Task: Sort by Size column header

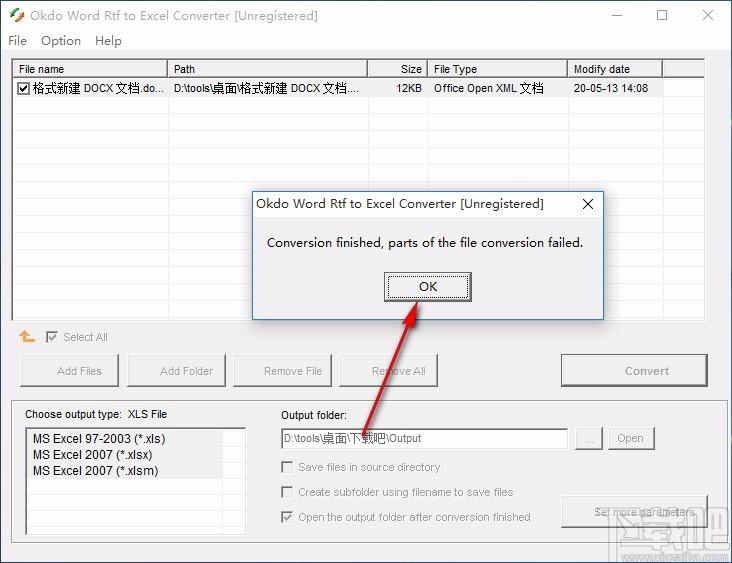Action: tap(398, 69)
